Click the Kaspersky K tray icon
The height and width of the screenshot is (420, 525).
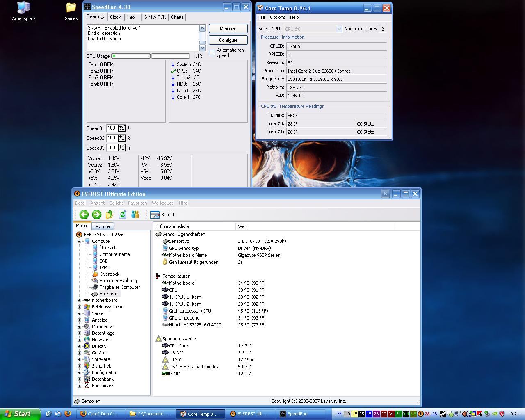[479, 414]
